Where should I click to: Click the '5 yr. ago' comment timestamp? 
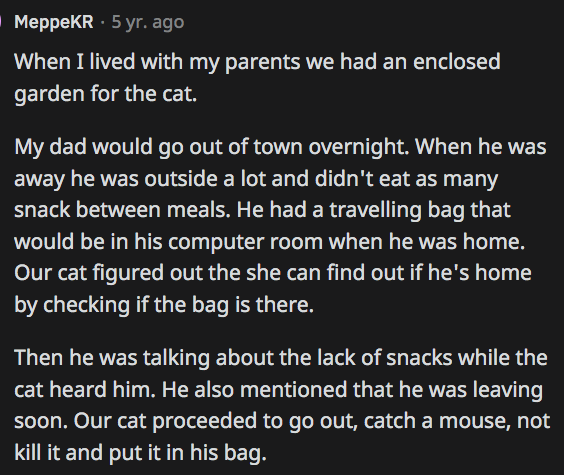pyautogui.click(x=148, y=22)
